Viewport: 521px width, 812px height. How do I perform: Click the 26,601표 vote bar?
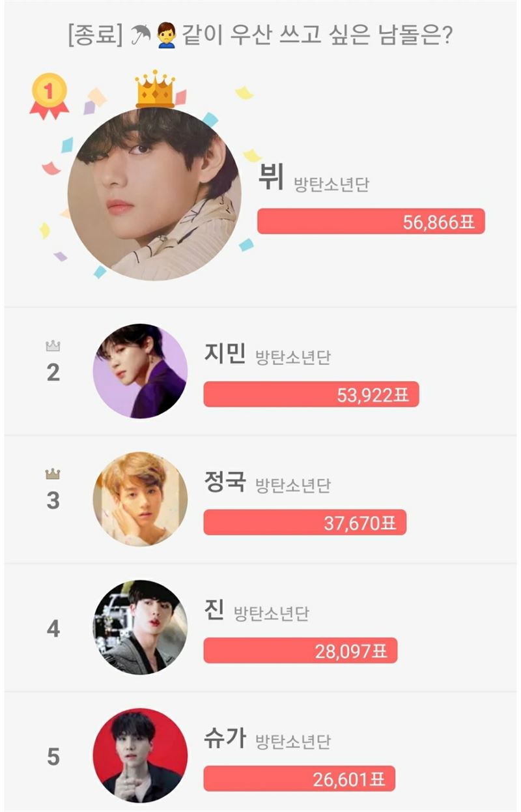[x=299, y=779]
